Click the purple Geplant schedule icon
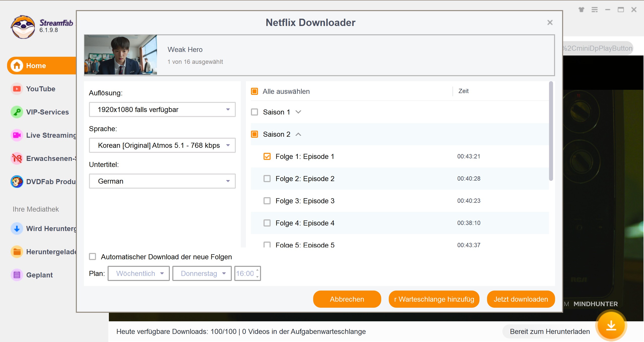The image size is (644, 342). 17,275
